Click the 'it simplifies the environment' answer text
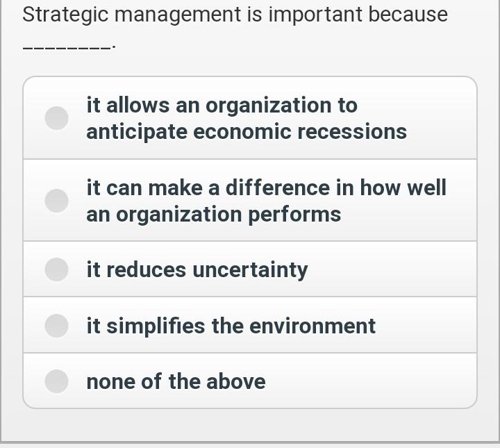 231,325
